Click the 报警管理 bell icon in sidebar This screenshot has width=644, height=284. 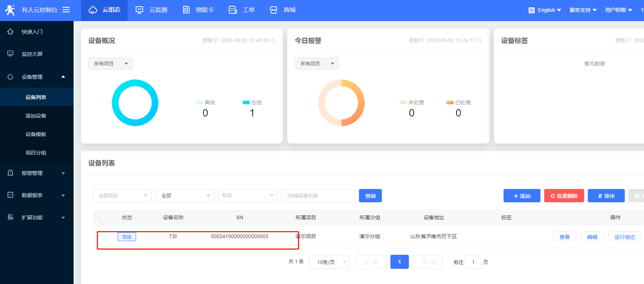click(x=10, y=173)
